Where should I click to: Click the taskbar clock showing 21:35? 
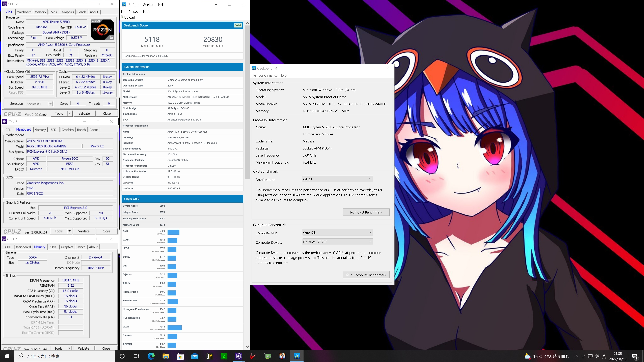618,356
